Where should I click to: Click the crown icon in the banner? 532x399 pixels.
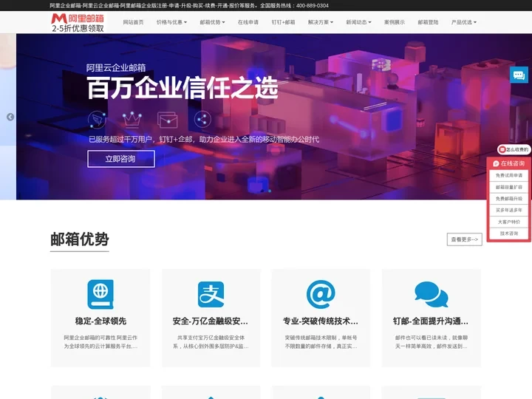132,120
